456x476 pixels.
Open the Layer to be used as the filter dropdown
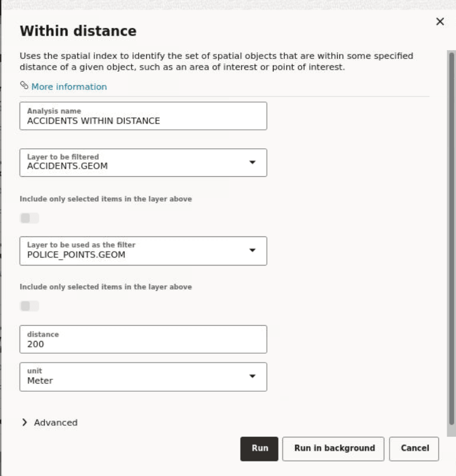[143, 251]
